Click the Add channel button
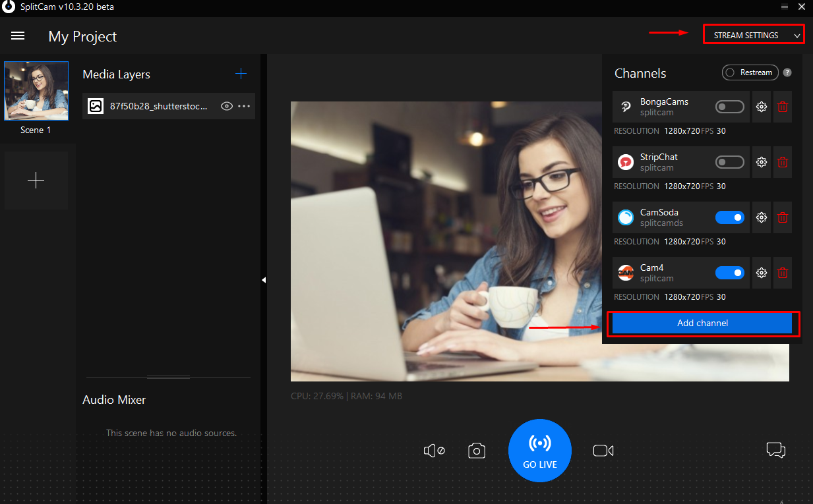 click(x=702, y=323)
